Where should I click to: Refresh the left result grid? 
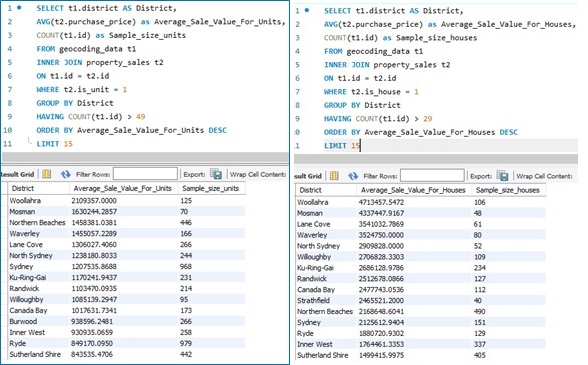[66, 174]
